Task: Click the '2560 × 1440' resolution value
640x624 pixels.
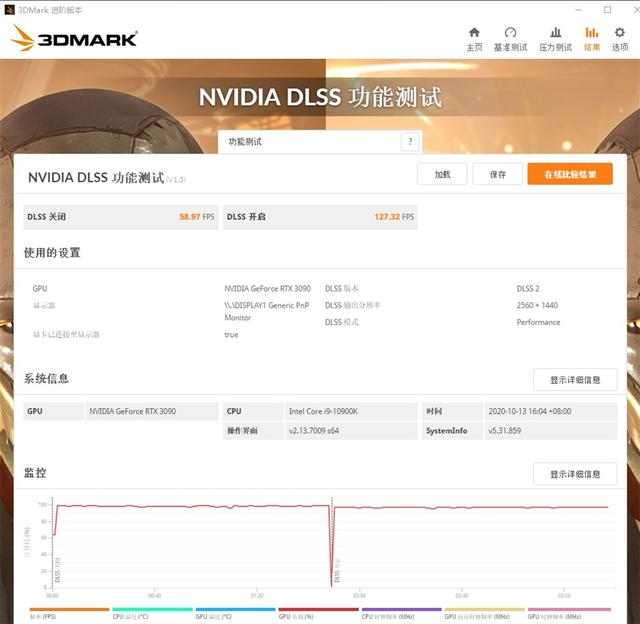Action: [x=537, y=305]
